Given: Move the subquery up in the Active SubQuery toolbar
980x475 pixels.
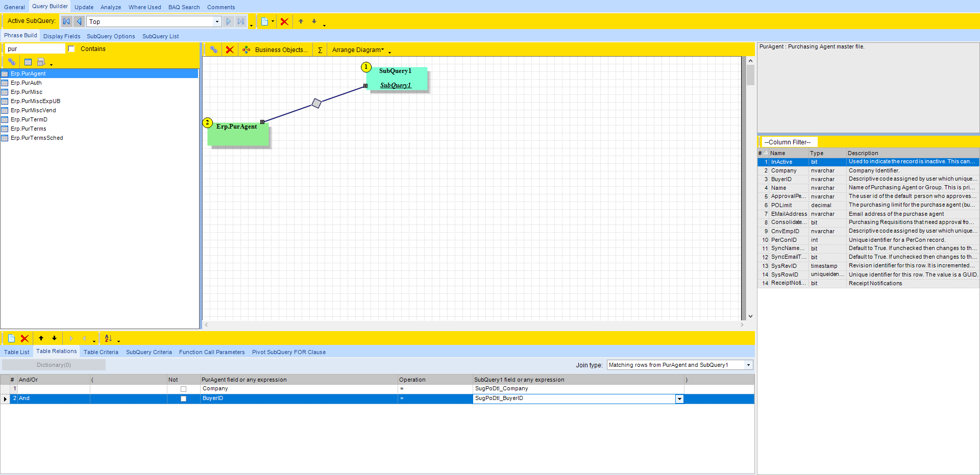Looking at the screenshot, I should click(x=301, y=21).
